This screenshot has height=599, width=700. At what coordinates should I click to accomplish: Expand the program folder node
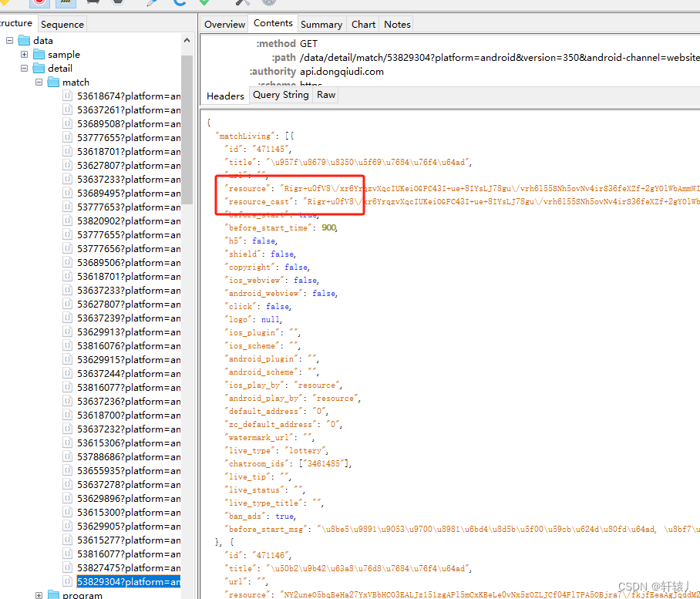39,595
